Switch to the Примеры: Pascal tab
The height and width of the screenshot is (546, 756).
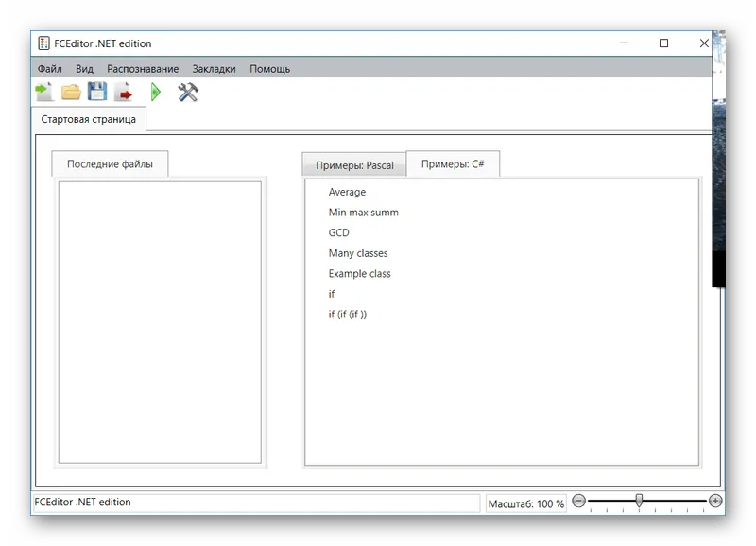(x=354, y=165)
